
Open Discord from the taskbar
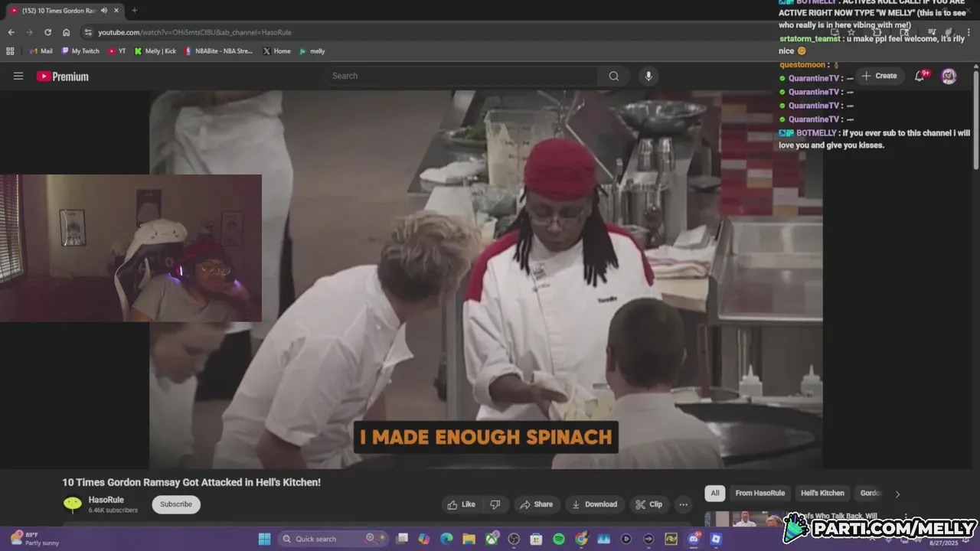point(694,539)
